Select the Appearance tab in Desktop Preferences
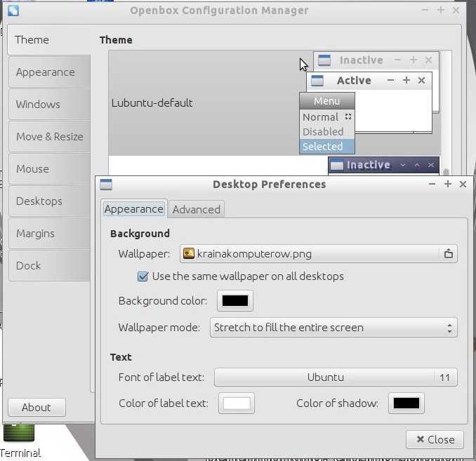This screenshot has width=476, height=461. 134,209
